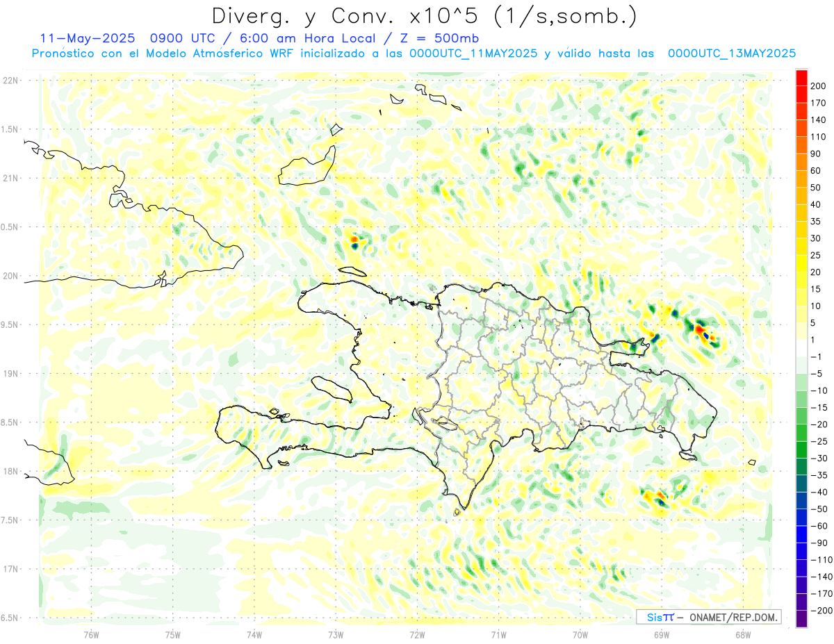Click the positive '200' color scale label

pos(818,85)
